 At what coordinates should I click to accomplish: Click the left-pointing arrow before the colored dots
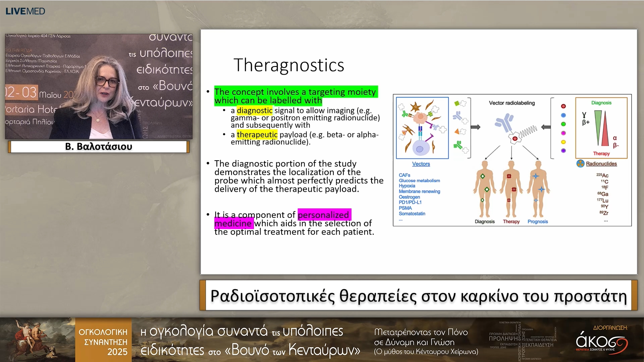tap(546, 127)
